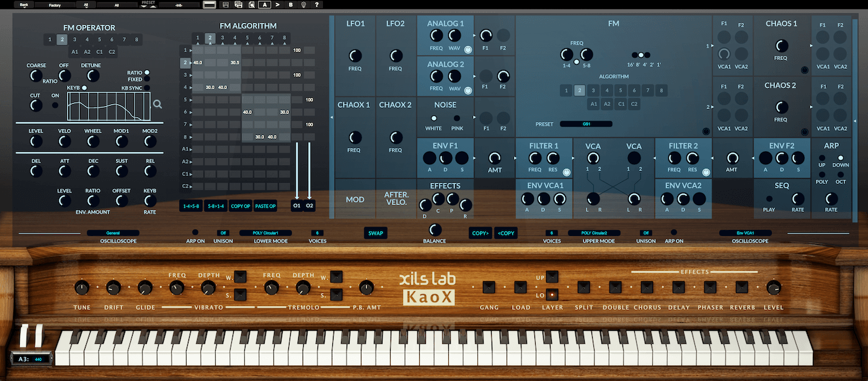Click the lightbulb icon in top toolbar
The image size is (868, 381).
(304, 5)
